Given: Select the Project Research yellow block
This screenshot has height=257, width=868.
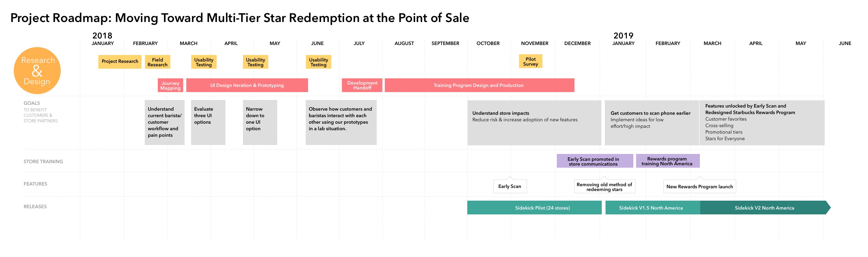Looking at the screenshot, I should click(x=120, y=62).
